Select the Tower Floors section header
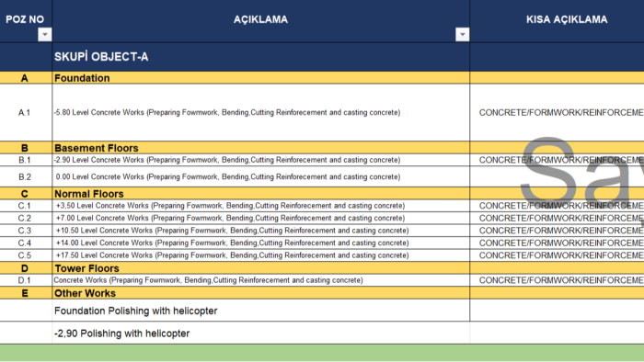Image resolution: width=644 pixels, height=362 pixels. (x=260, y=268)
